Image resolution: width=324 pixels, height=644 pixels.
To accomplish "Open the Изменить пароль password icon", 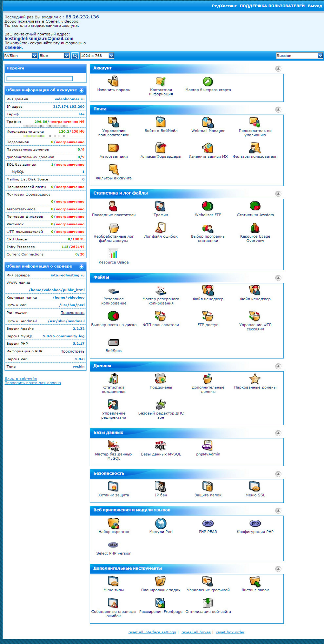I will pos(113,81).
